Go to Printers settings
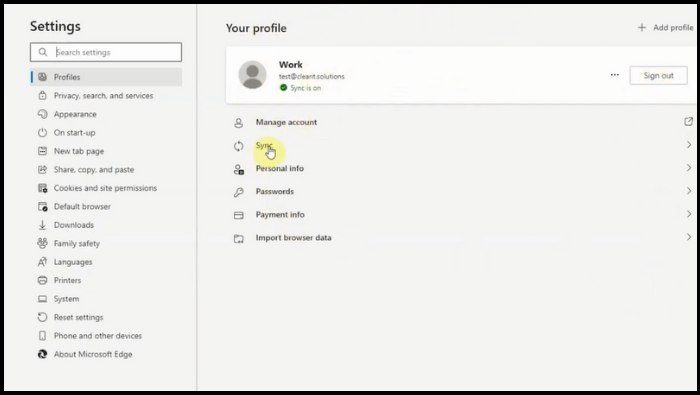700x395 pixels. (x=106, y=280)
